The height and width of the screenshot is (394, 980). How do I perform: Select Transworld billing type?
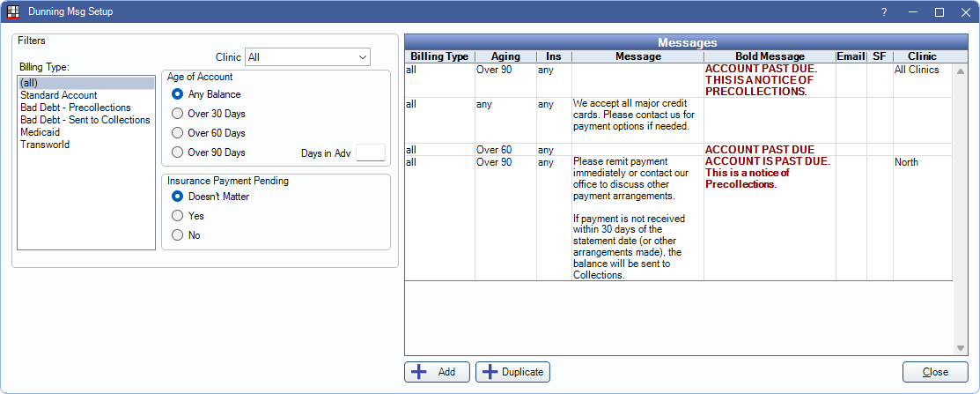[x=44, y=145]
